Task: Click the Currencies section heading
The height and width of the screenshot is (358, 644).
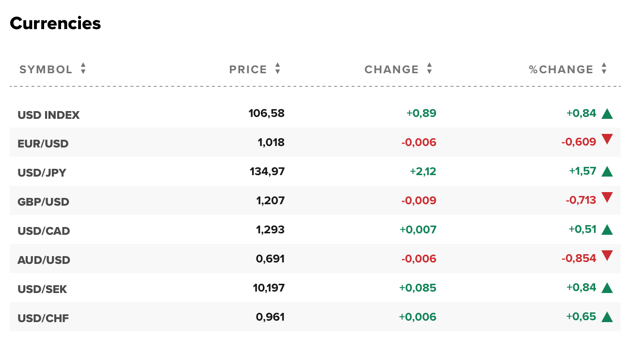Action: coord(55,23)
